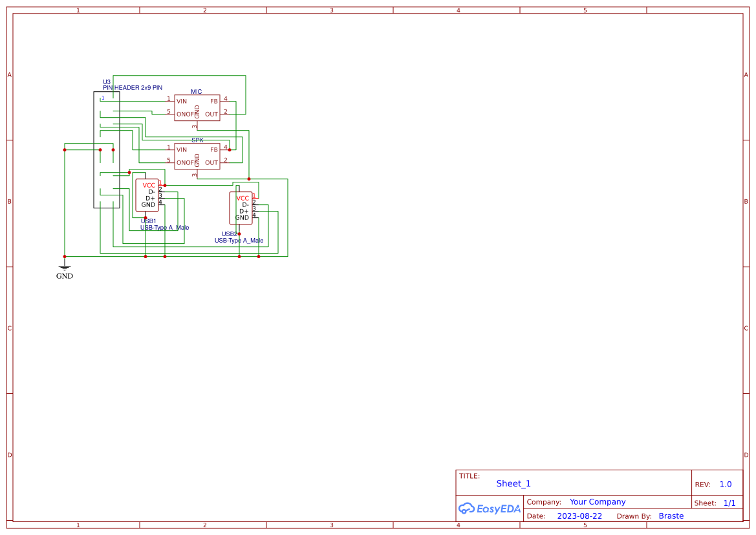
Task: Select the VCC pin label on USB2
Action: 243,199
